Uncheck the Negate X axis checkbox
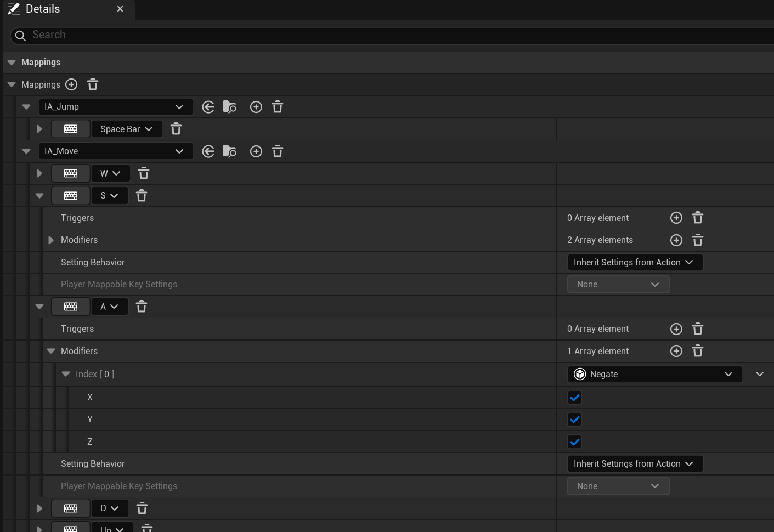The height and width of the screenshot is (532, 774). 574,398
